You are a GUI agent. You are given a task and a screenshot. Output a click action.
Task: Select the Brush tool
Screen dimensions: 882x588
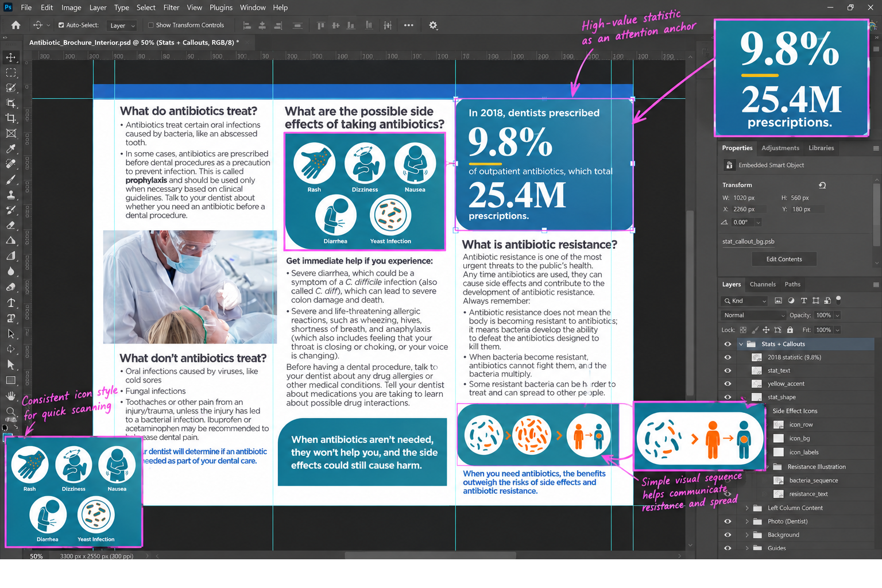click(x=11, y=180)
